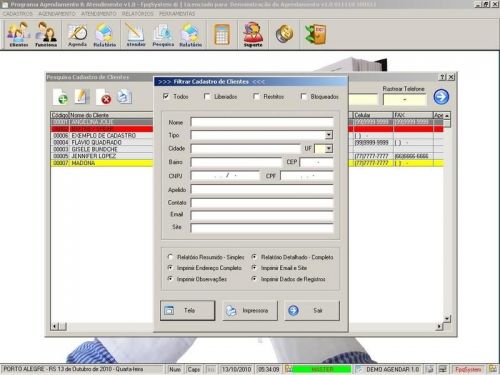This screenshot has height=375, width=500.
Task: Edit client with the pencil document icon
Action: 82,97
